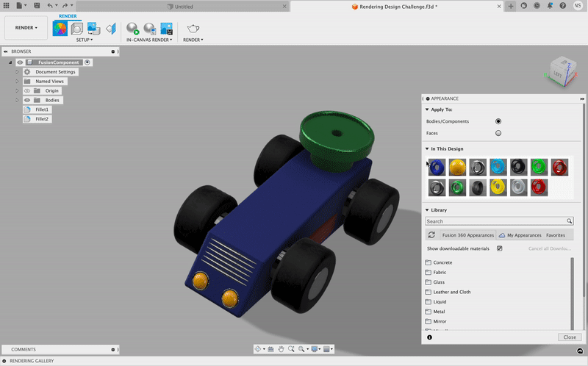Toggle visibility of Origin folder

pyautogui.click(x=27, y=90)
